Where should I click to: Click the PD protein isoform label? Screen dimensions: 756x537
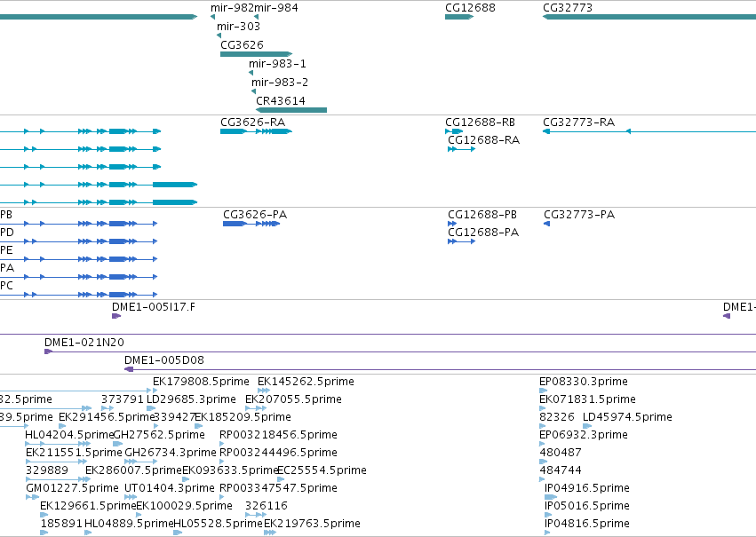pyautogui.click(x=7, y=233)
